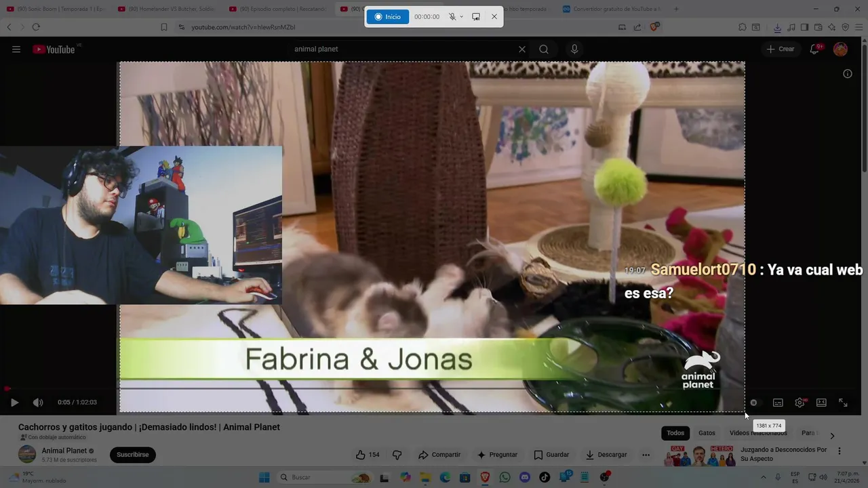Open the YouTube account avatar menu
Image resolution: width=868 pixels, height=488 pixels.
coord(840,49)
